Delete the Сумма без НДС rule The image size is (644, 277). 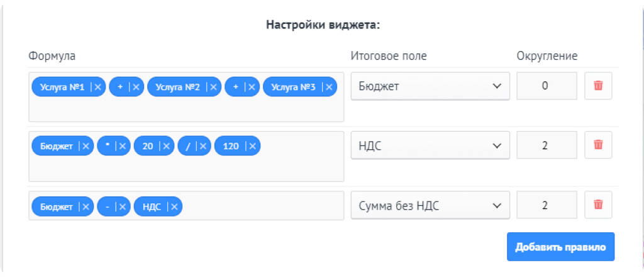[x=598, y=205]
